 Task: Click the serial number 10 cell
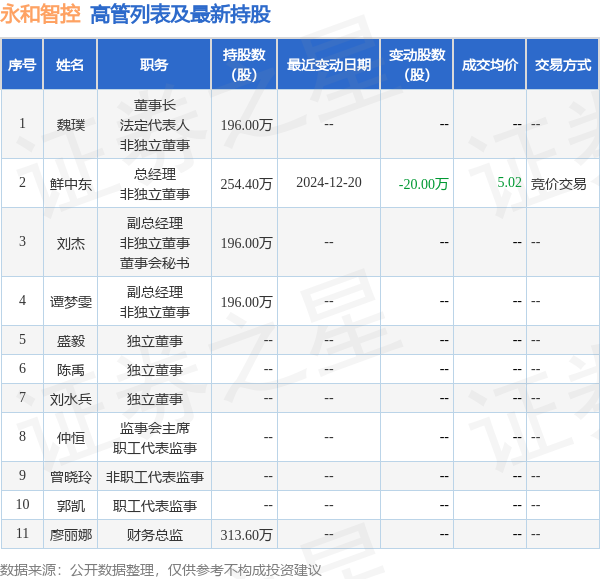23,504
